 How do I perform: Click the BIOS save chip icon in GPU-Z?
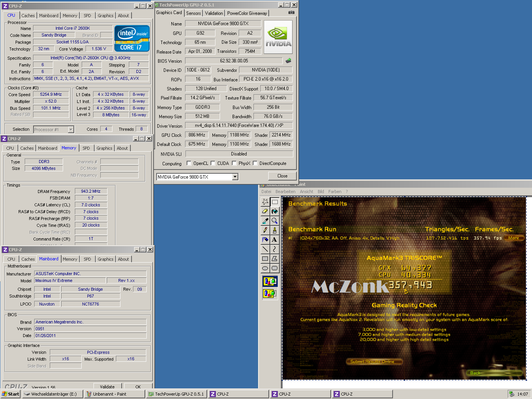288,61
